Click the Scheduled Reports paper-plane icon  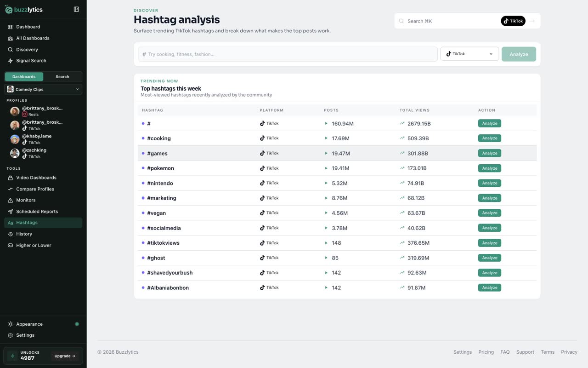(x=10, y=212)
